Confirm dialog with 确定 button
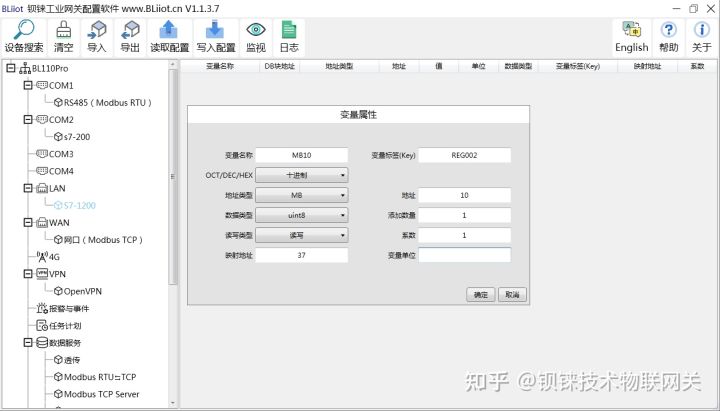The width and height of the screenshot is (720, 411). point(481,295)
